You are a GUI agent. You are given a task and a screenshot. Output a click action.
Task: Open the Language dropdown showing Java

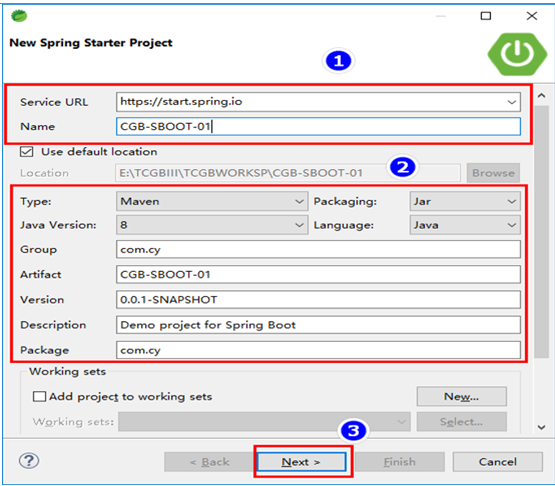click(465, 225)
